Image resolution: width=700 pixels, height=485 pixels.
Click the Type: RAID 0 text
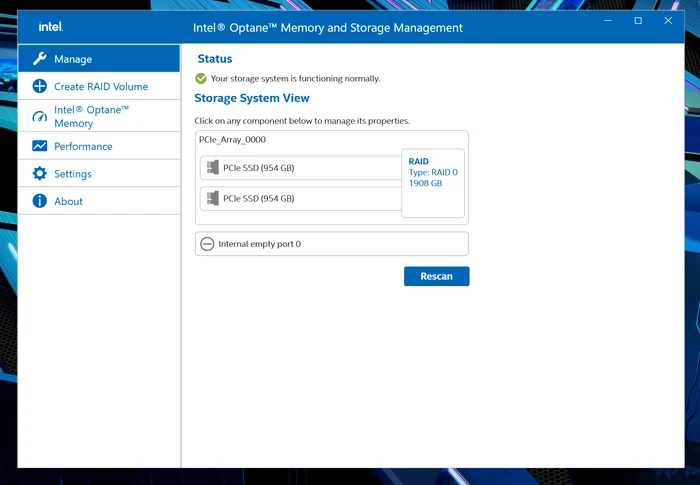tap(433, 172)
